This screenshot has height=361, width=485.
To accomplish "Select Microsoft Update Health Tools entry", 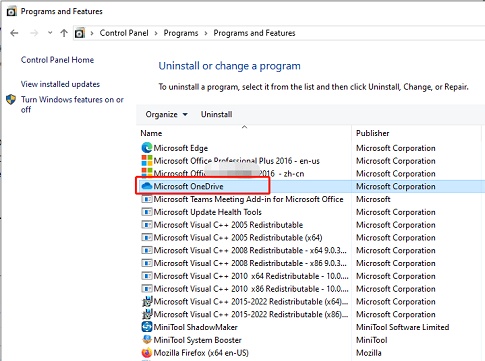I will click(207, 212).
